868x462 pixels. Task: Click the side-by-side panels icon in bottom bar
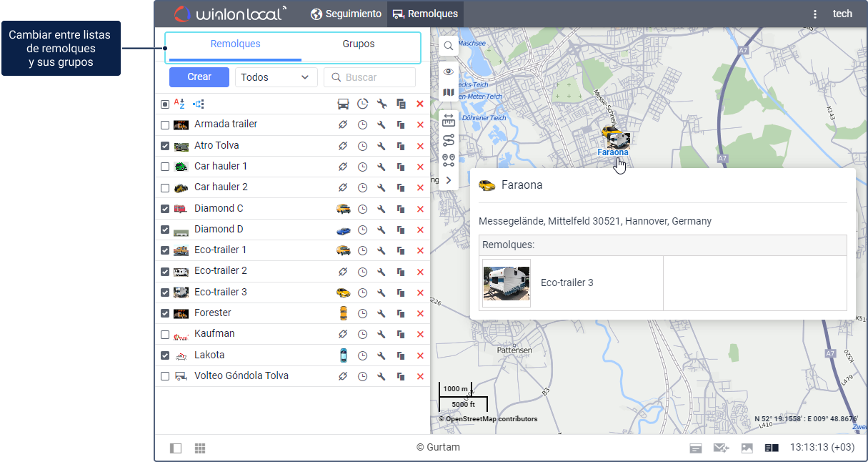[x=772, y=448]
